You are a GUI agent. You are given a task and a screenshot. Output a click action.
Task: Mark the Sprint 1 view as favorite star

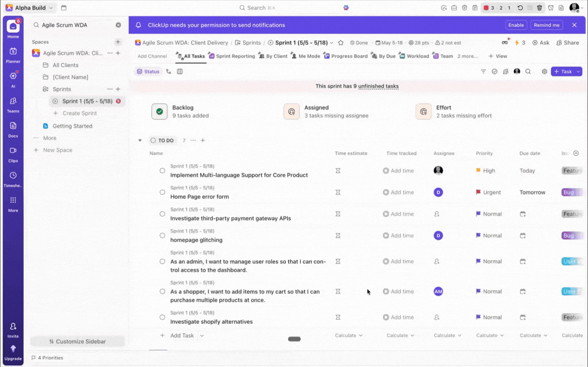[x=341, y=43]
